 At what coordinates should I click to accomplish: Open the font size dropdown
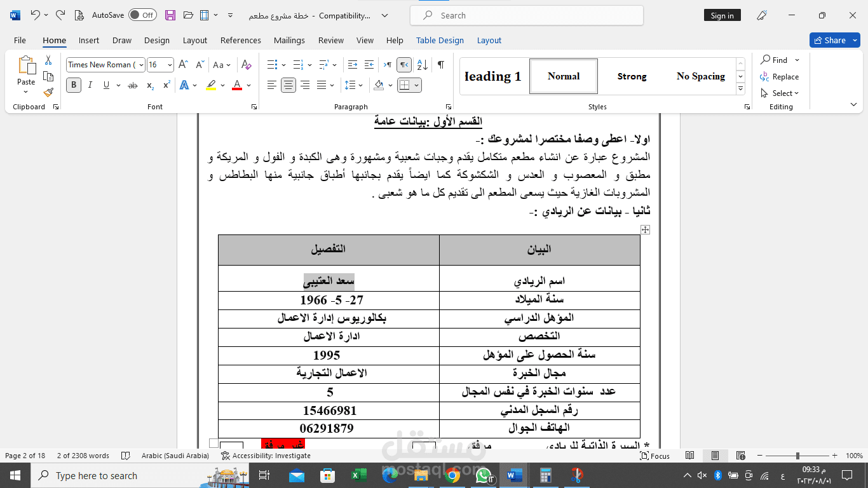click(x=170, y=65)
